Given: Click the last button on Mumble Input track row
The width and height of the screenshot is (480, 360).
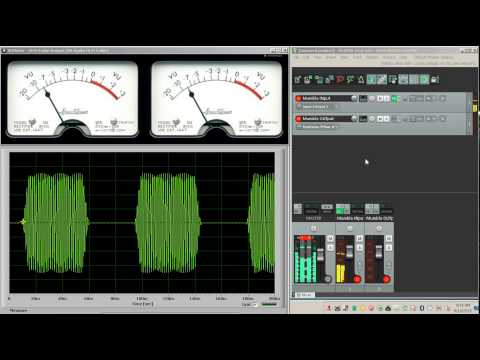Looking at the screenshot, I should point(443,98).
